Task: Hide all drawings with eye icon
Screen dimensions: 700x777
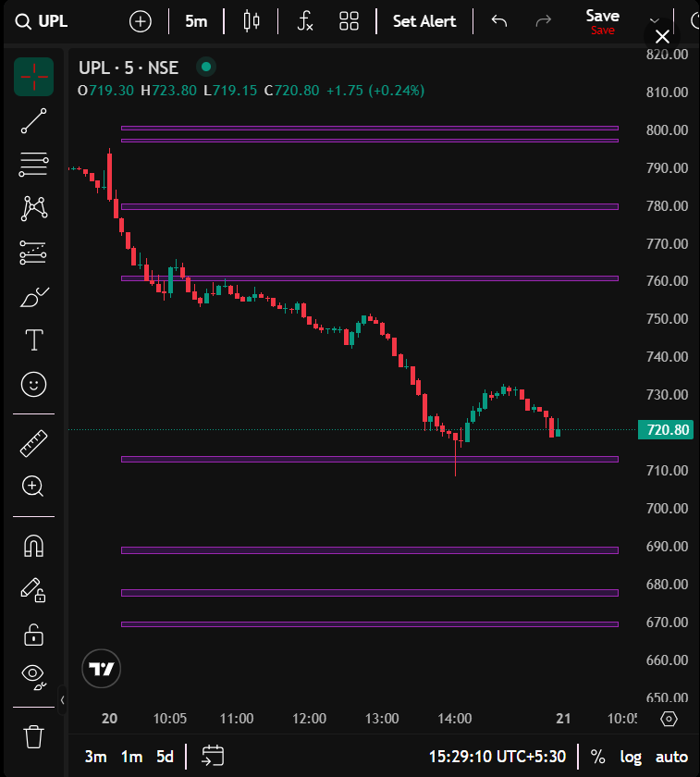Action: [x=33, y=677]
